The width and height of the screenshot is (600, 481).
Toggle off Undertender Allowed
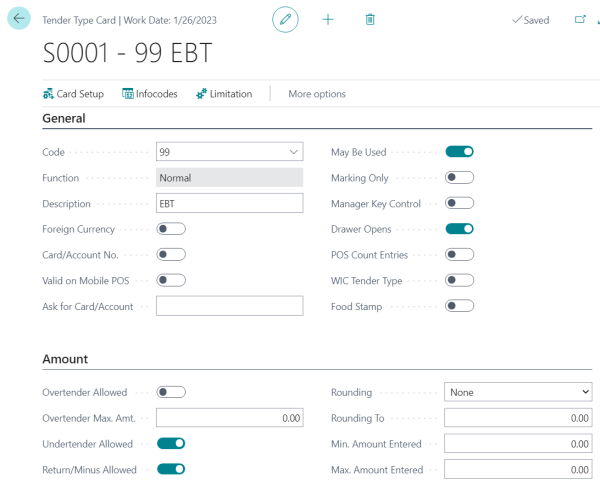[x=171, y=443]
